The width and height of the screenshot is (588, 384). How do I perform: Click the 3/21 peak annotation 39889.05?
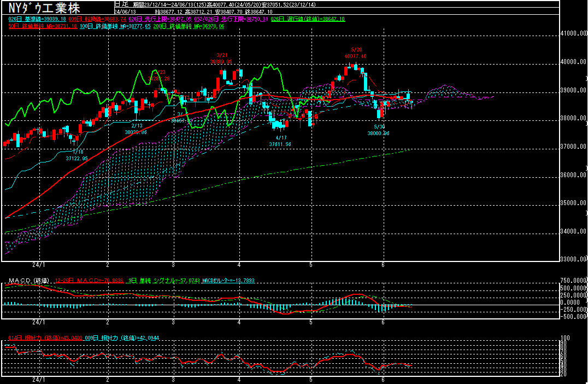(x=221, y=58)
